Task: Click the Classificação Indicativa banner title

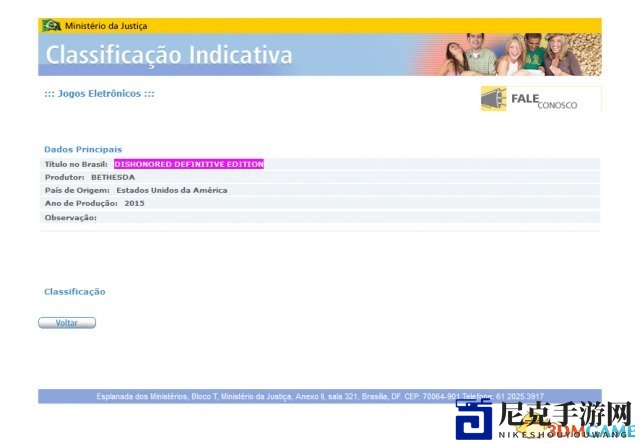Action: (169, 55)
